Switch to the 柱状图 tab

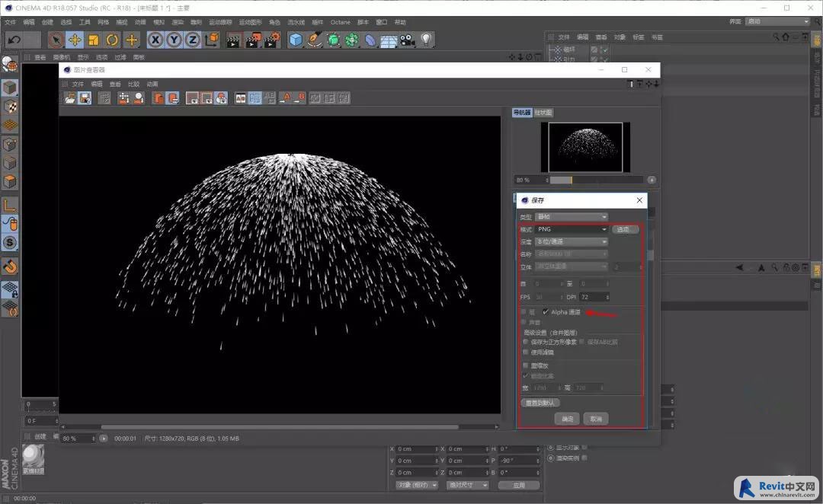tap(543, 113)
